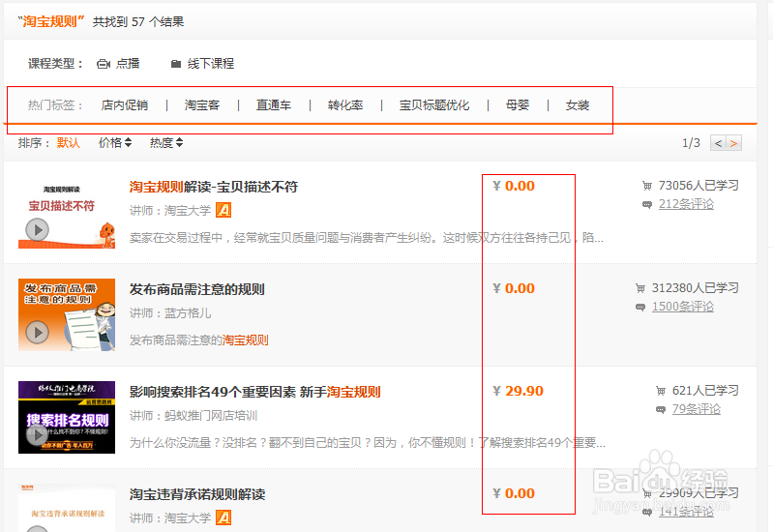Select the 线下课程 course type filter
Image resolution: width=773 pixels, height=532 pixels.
(x=202, y=64)
